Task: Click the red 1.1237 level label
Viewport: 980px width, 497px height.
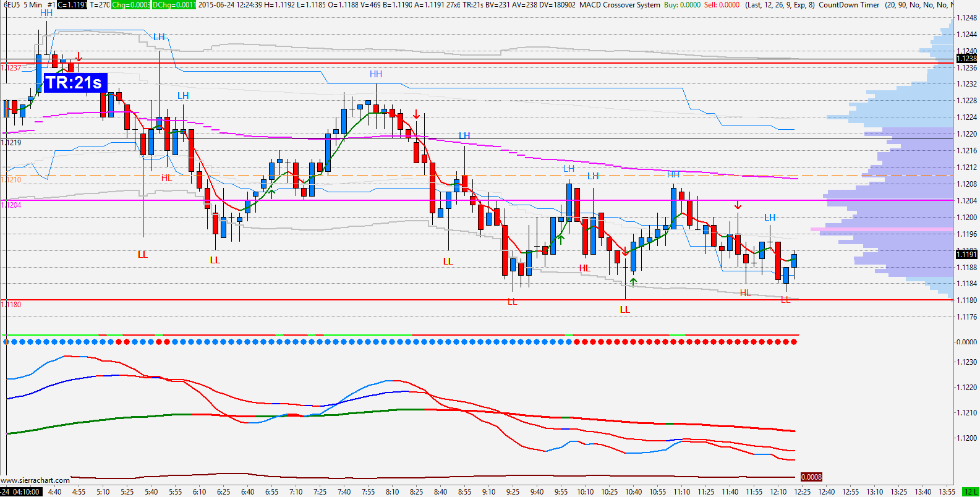Action: 11,68
